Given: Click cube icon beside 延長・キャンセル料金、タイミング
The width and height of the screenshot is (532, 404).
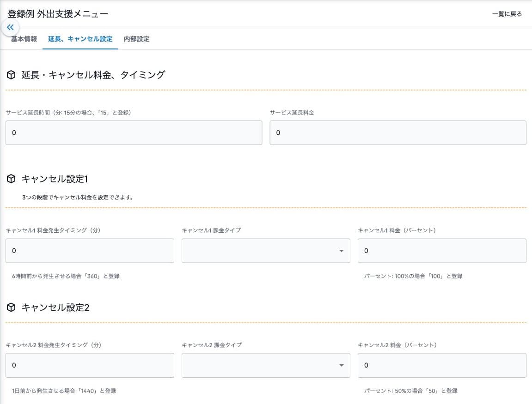Looking at the screenshot, I should coord(11,74).
